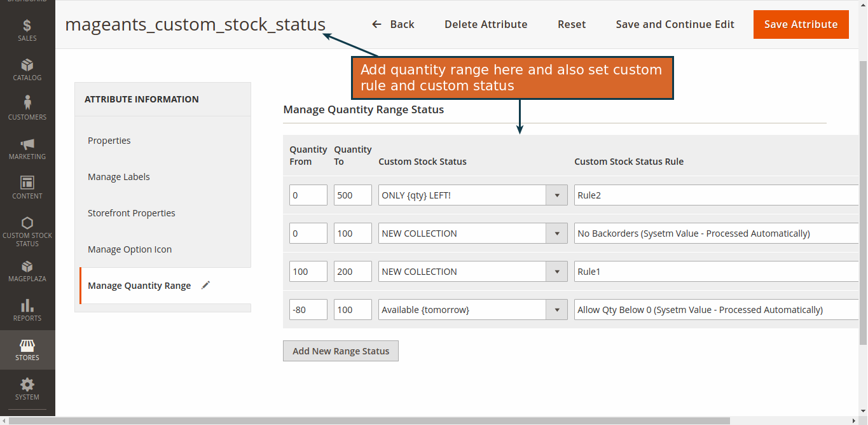Click the Save Attribute button
The width and height of the screenshot is (868, 425).
coord(801,24)
